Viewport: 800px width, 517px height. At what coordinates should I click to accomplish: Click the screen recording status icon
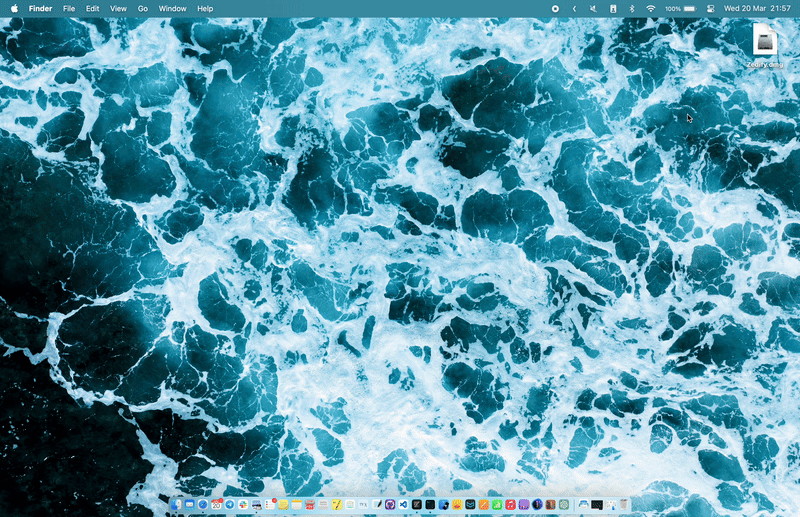(555, 9)
